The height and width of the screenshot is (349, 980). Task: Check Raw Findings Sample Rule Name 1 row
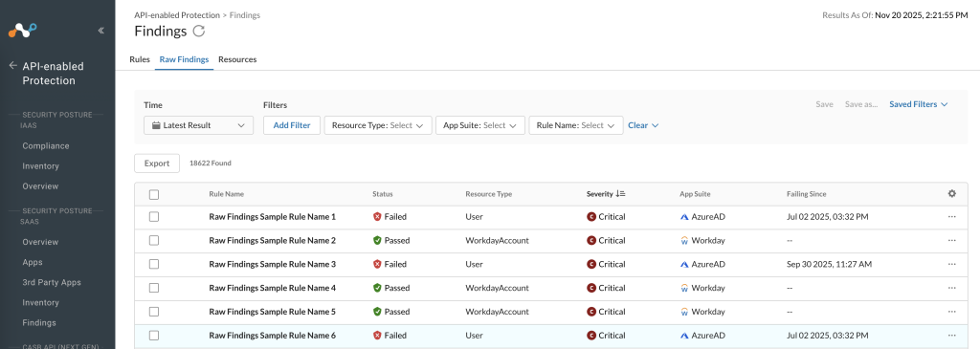pos(154,217)
